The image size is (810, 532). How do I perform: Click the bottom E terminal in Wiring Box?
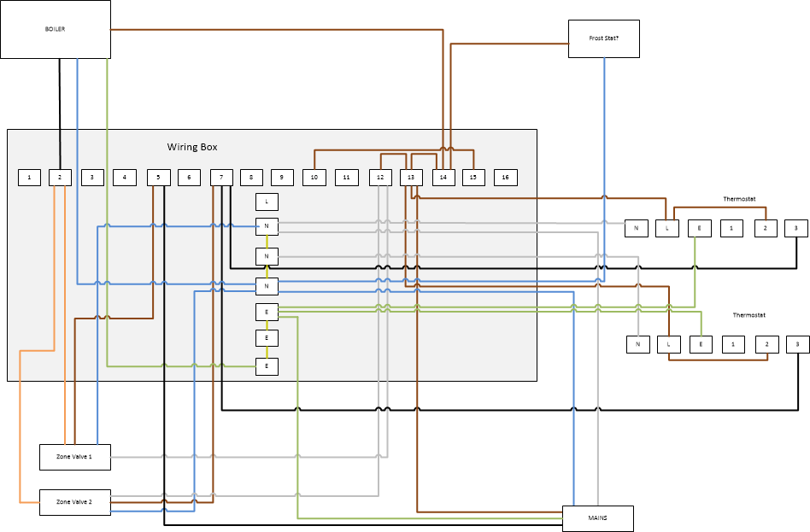[267, 365]
